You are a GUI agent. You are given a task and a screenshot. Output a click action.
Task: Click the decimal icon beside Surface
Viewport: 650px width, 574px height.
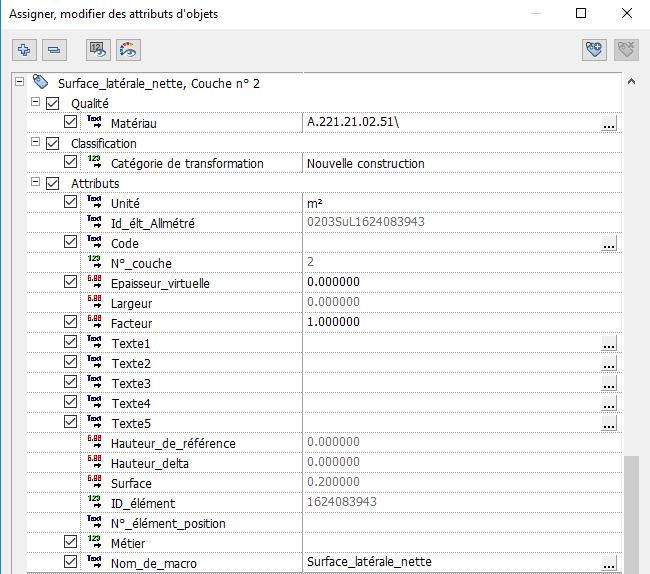coord(95,482)
